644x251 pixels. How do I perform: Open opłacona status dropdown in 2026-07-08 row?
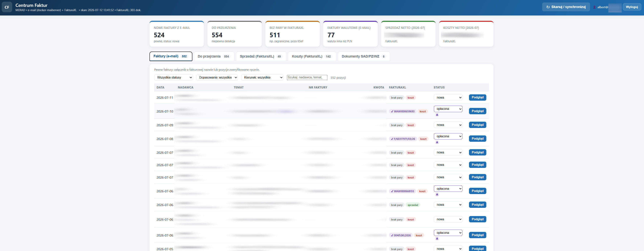(x=448, y=137)
